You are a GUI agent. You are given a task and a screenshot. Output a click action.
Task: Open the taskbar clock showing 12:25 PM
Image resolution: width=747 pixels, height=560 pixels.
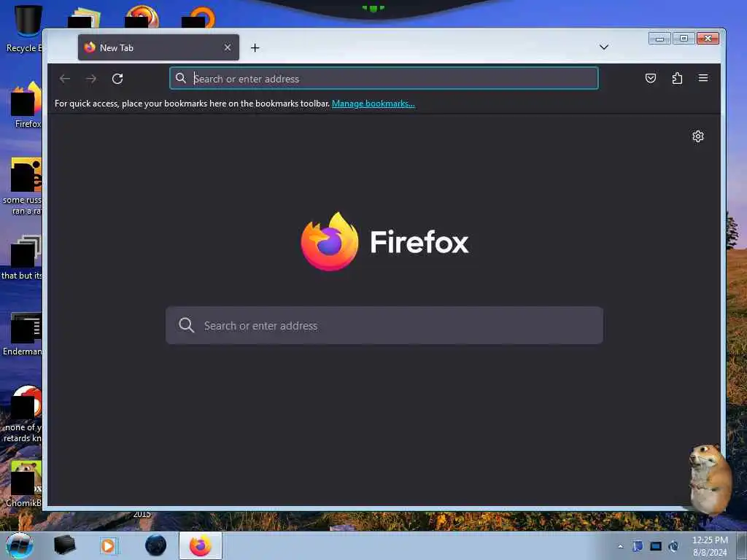click(x=710, y=546)
